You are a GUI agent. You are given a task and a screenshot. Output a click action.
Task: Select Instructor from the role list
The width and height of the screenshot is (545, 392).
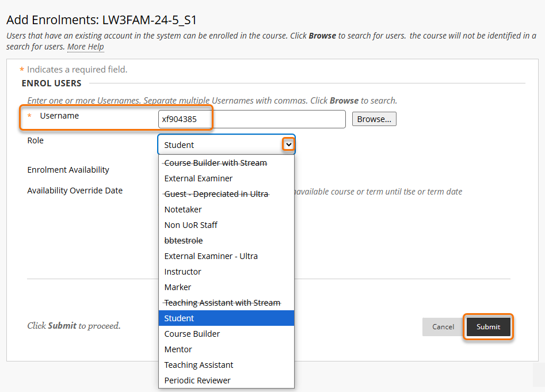[x=183, y=272]
